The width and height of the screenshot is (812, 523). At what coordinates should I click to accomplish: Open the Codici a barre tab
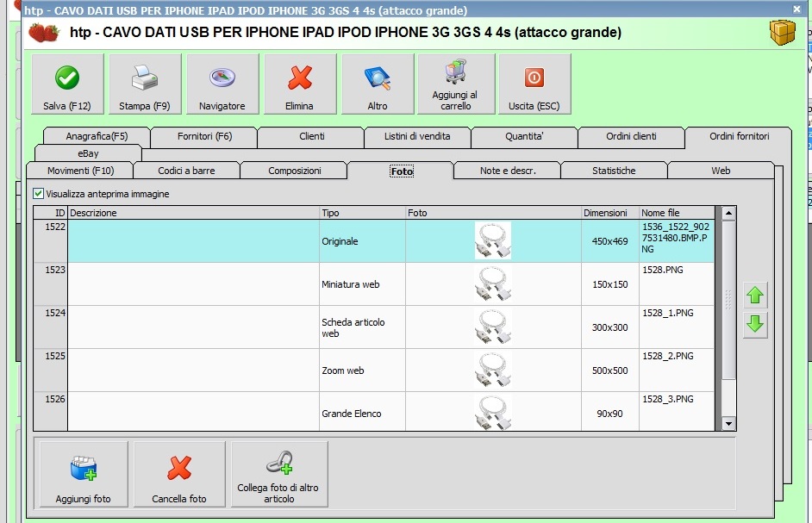pos(186,171)
